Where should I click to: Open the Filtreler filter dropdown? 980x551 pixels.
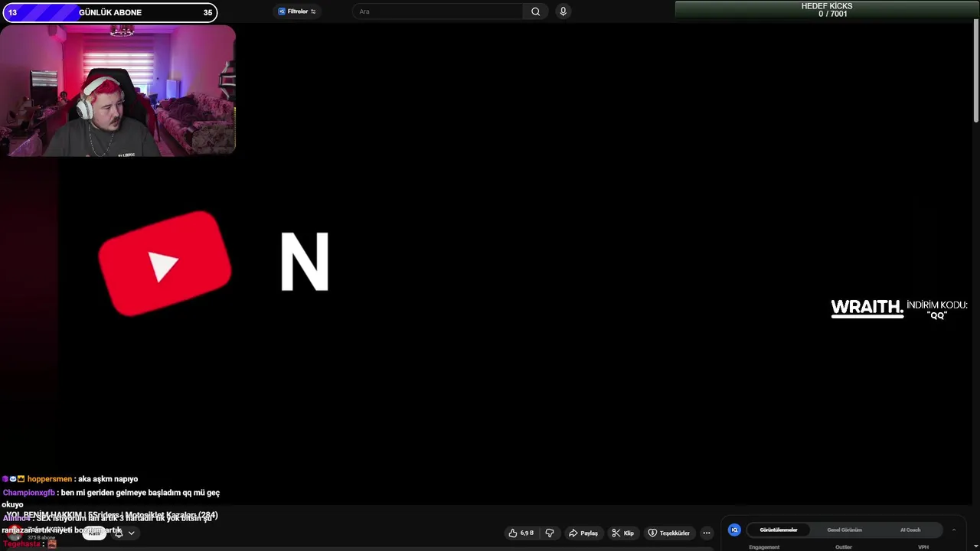tap(297, 11)
